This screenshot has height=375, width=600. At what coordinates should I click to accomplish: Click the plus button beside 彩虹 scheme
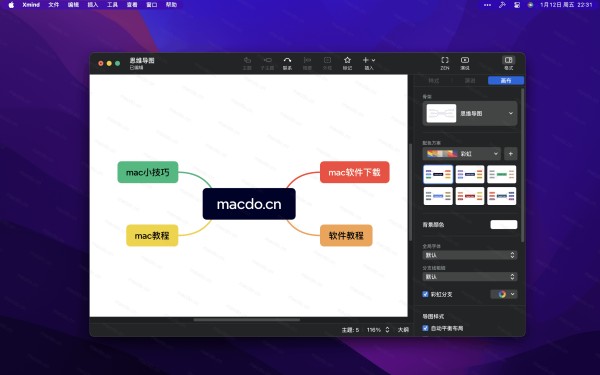tap(510, 153)
